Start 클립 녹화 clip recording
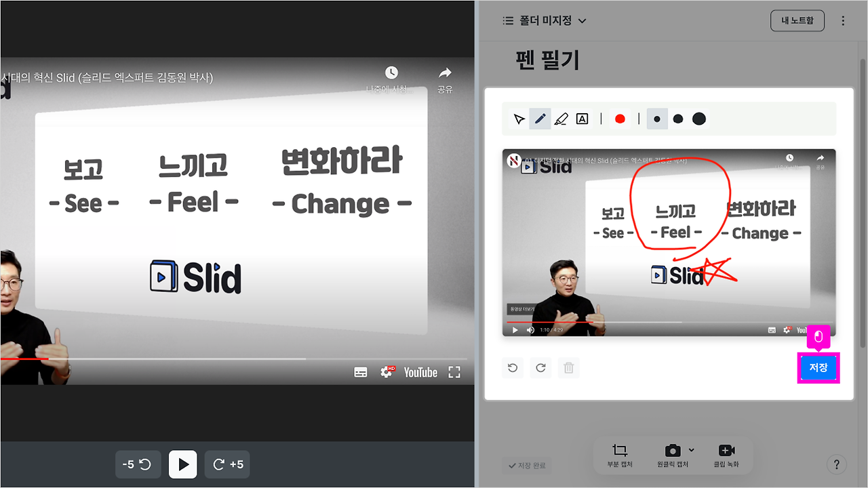 (x=727, y=450)
